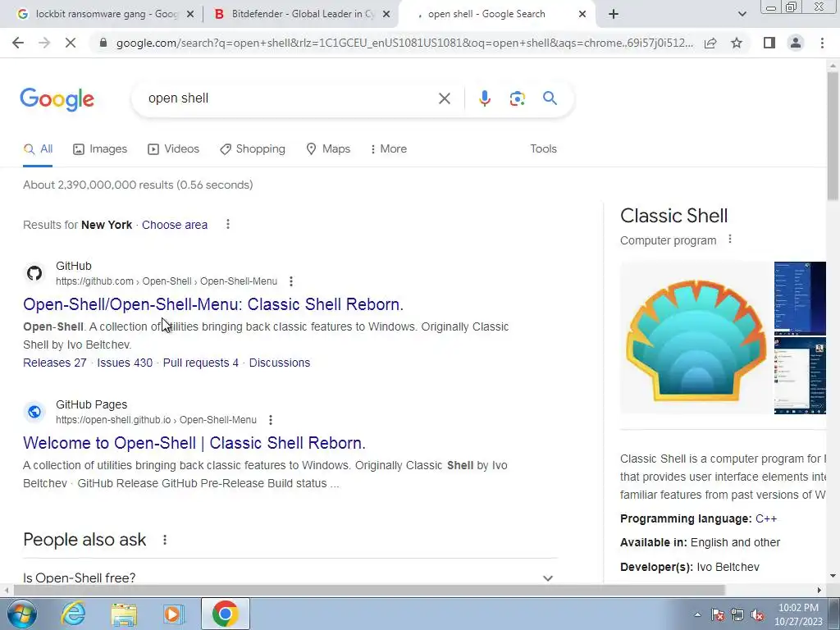Select the Shopping search filter

pos(253,149)
